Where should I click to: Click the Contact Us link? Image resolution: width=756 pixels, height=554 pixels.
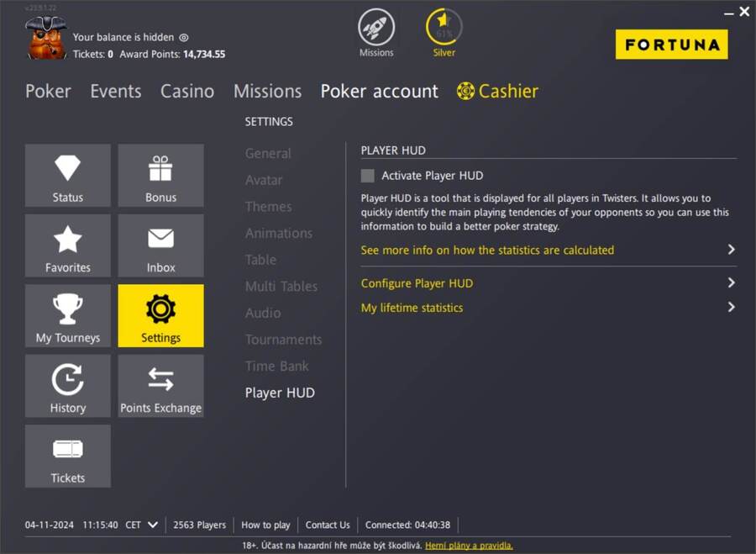coord(328,525)
